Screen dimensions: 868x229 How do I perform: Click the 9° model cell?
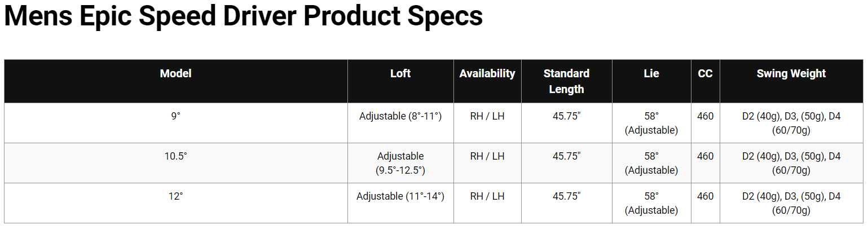[175, 116]
